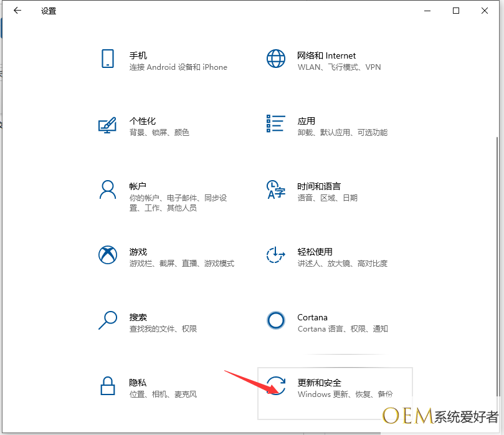504x435 pixels.
Task: Click the magnifier icon for 搜索
Action: pos(107,320)
